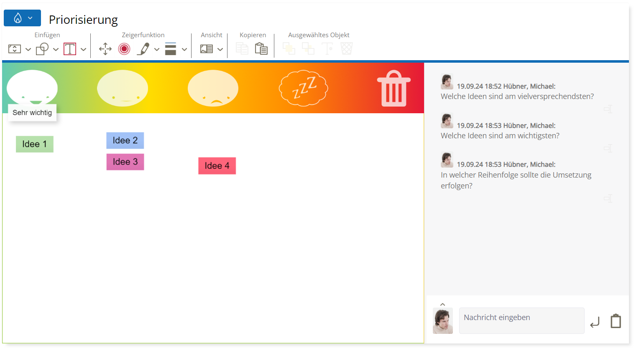Viewport: 644px width, 351px height.
Task: Click the send to back icon
Action: click(308, 49)
